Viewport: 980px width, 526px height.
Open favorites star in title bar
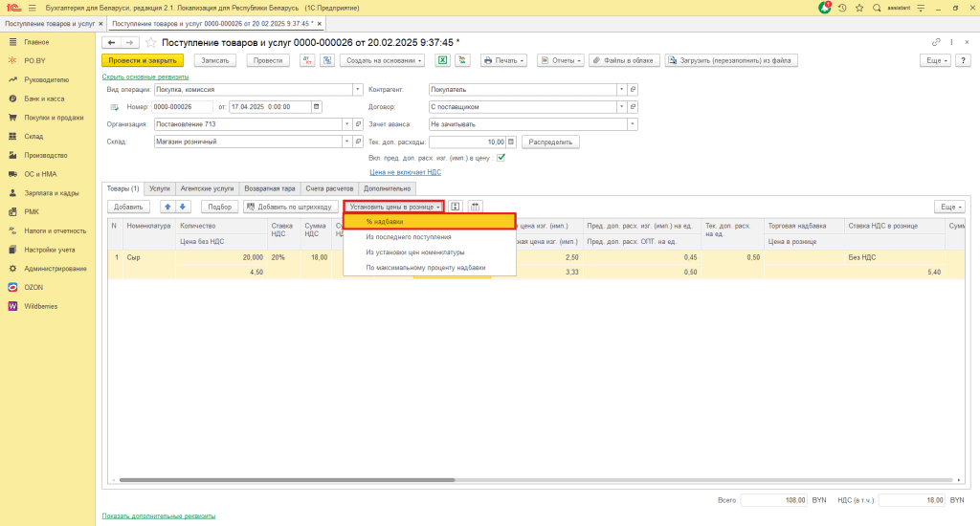(859, 8)
